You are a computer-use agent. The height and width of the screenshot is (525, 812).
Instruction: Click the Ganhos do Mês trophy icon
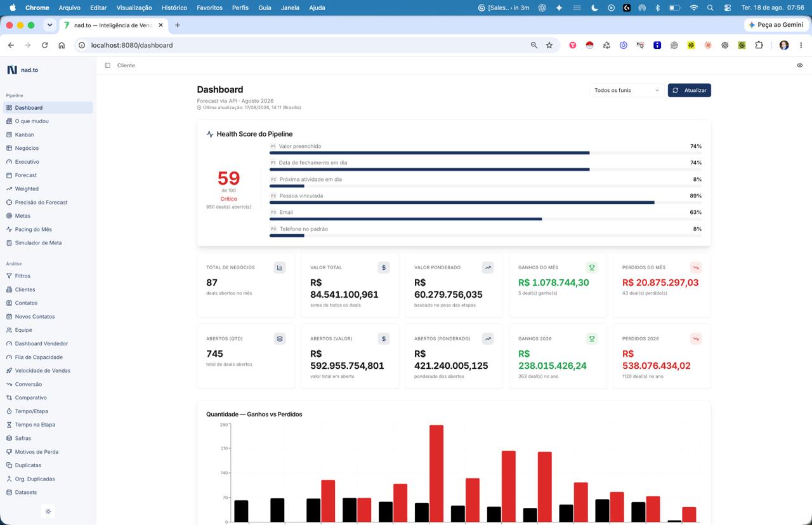click(x=592, y=268)
